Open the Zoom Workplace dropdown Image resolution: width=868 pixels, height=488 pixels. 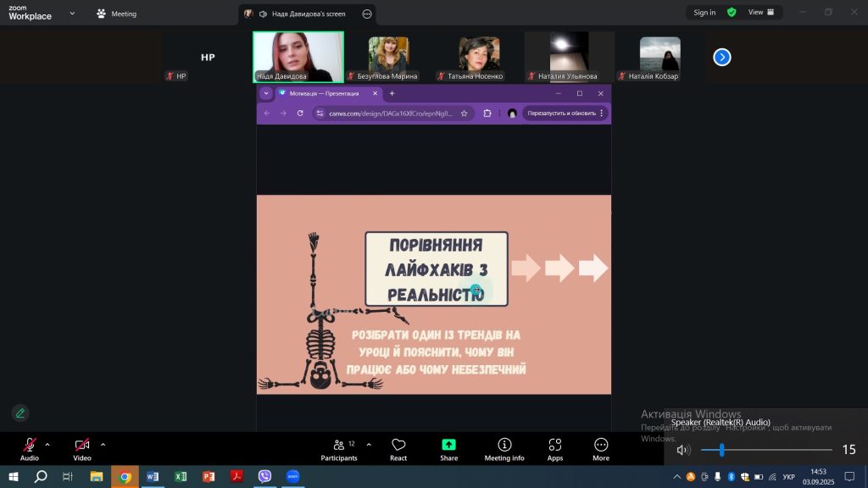72,14
